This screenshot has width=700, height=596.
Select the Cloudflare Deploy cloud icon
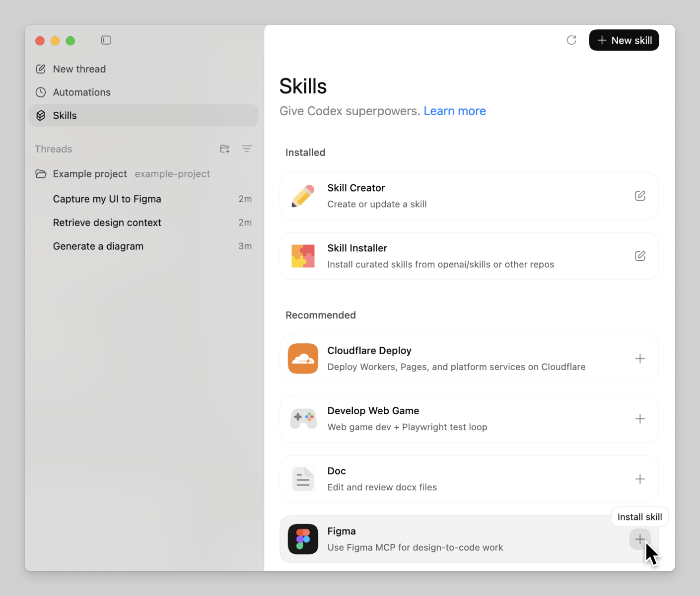pos(303,359)
